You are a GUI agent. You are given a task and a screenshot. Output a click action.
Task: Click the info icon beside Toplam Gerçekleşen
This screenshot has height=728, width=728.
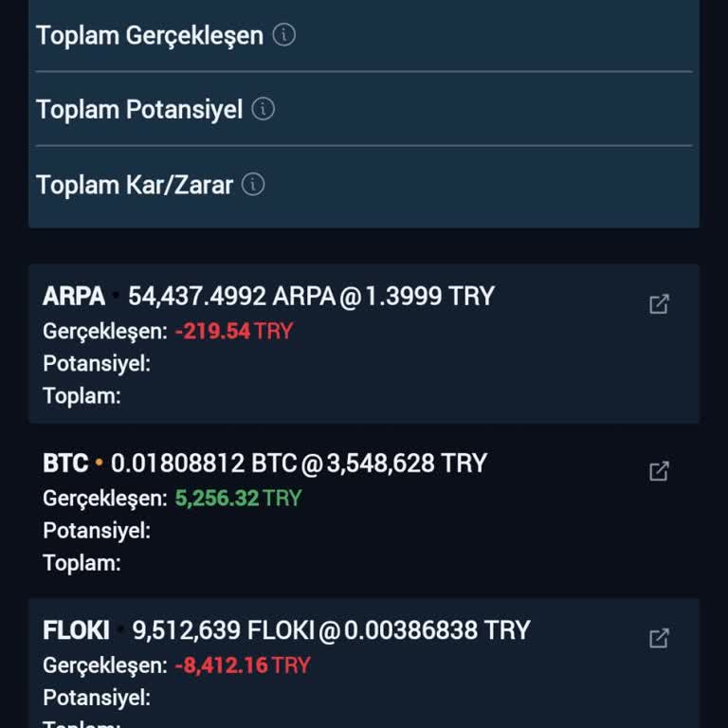284,35
